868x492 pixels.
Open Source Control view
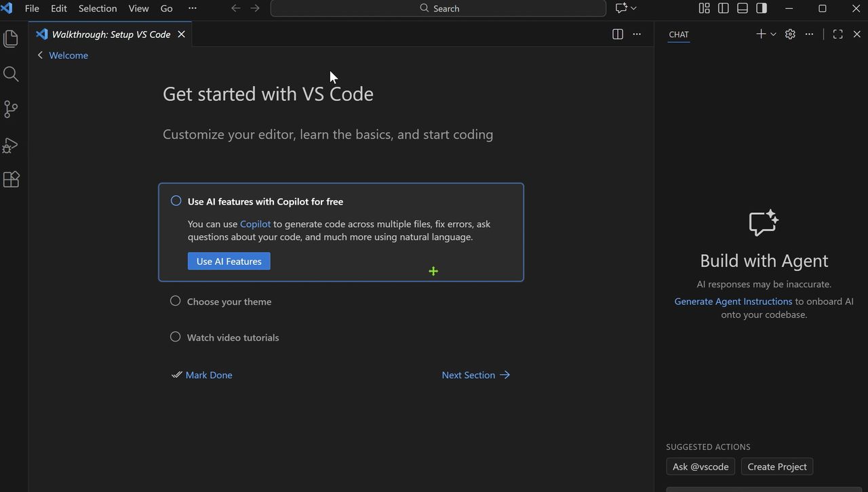11,109
